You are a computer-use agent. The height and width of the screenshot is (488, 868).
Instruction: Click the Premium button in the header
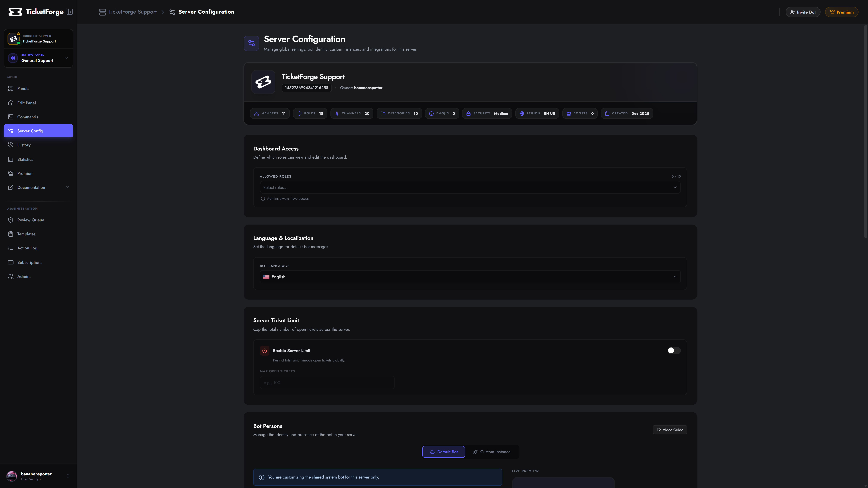(x=842, y=12)
